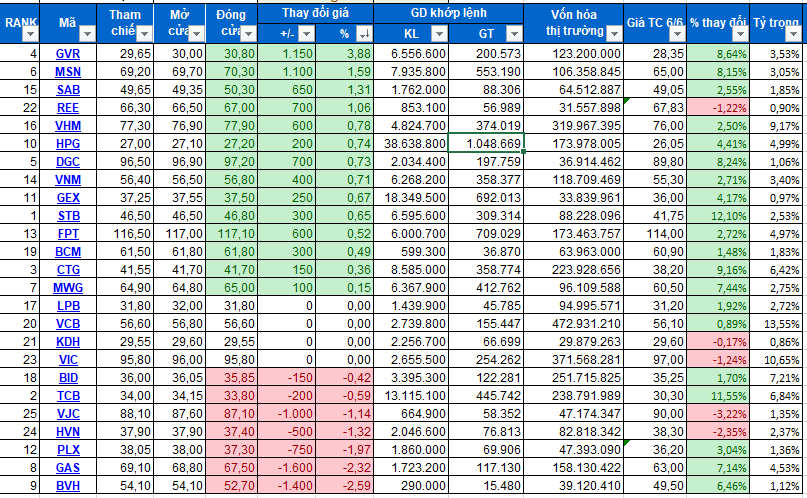The image size is (807, 498).
Task: Open the GAS ticker link
Action: pyautogui.click(x=68, y=468)
